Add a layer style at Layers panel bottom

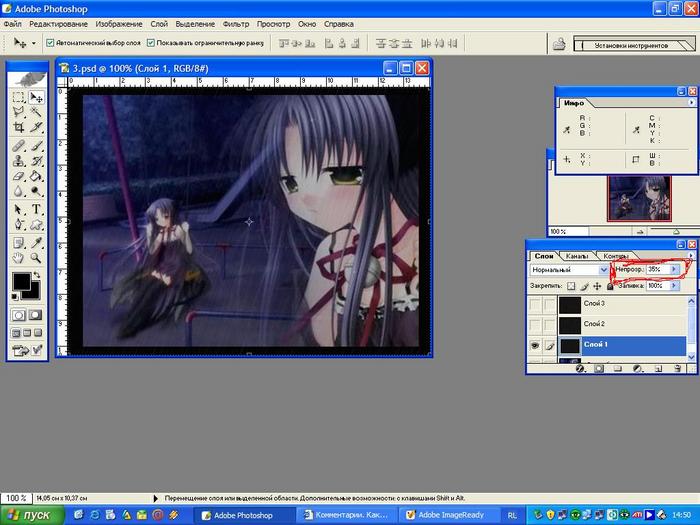pyautogui.click(x=579, y=369)
